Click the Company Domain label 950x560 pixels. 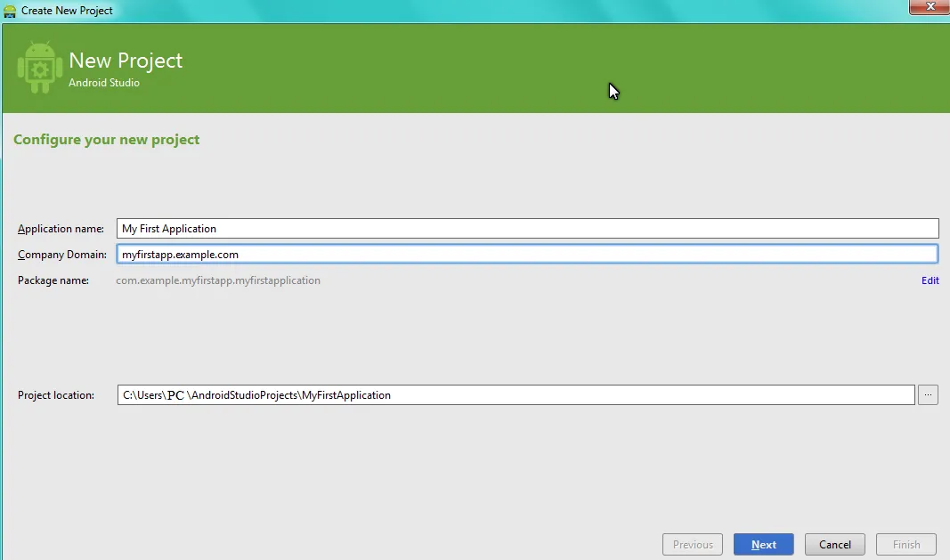(x=62, y=255)
